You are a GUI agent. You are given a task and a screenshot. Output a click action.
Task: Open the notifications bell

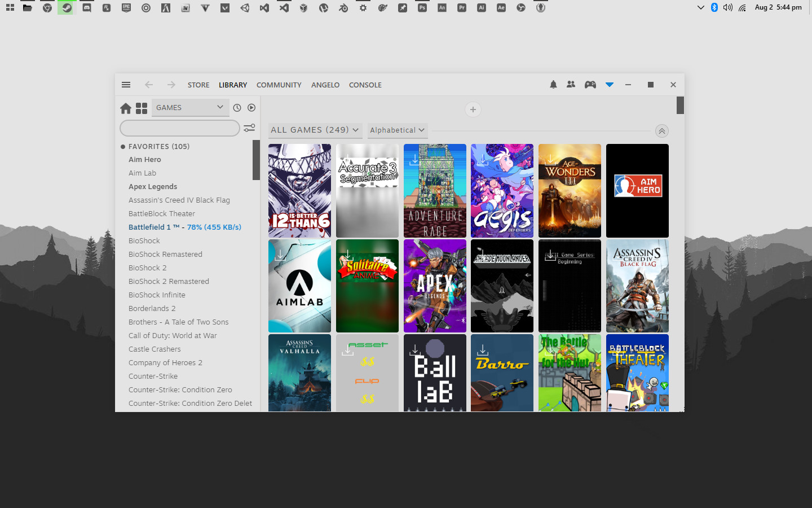point(553,85)
